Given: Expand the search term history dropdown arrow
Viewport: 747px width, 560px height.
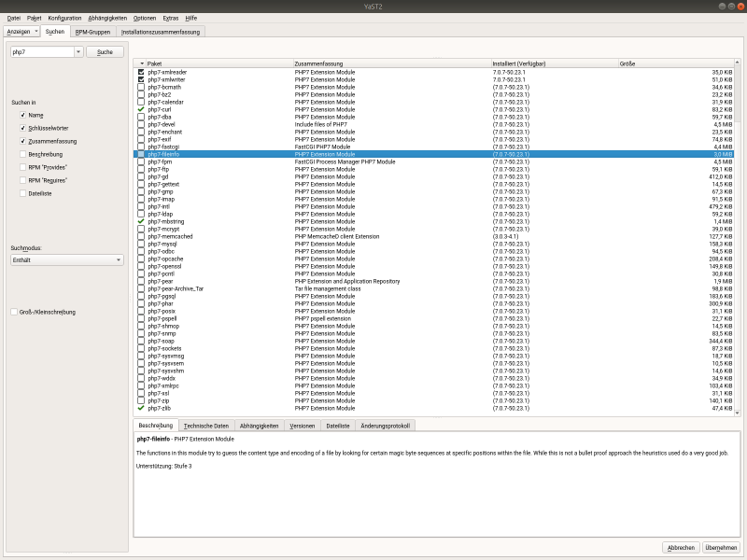Looking at the screenshot, I should pyautogui.click(x=78, y=52).
